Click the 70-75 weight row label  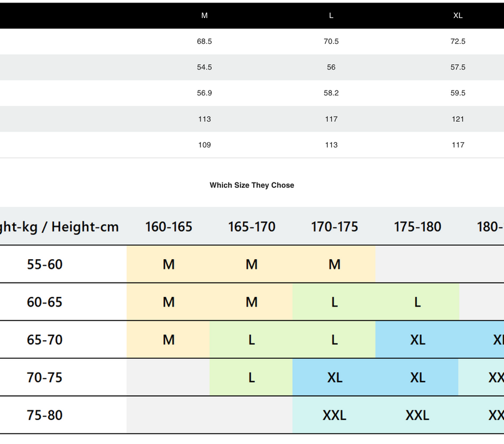point(45,377)
